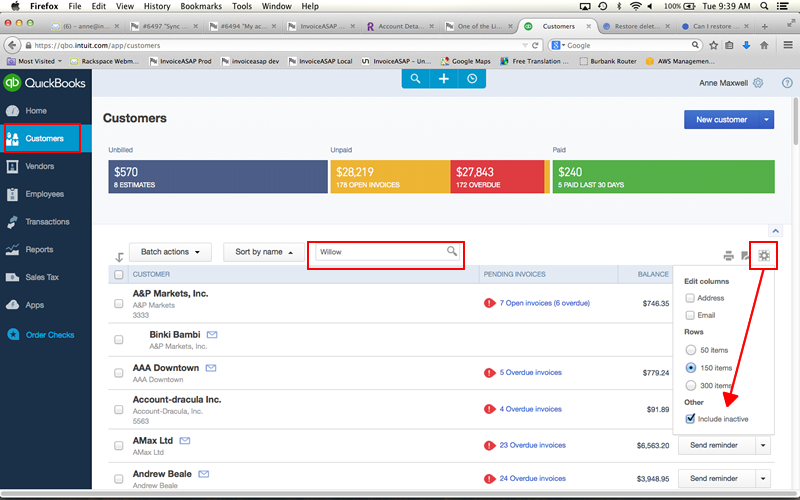Open the Google search engine dropdown
800x500 pixels.
[x=559, y=45]
